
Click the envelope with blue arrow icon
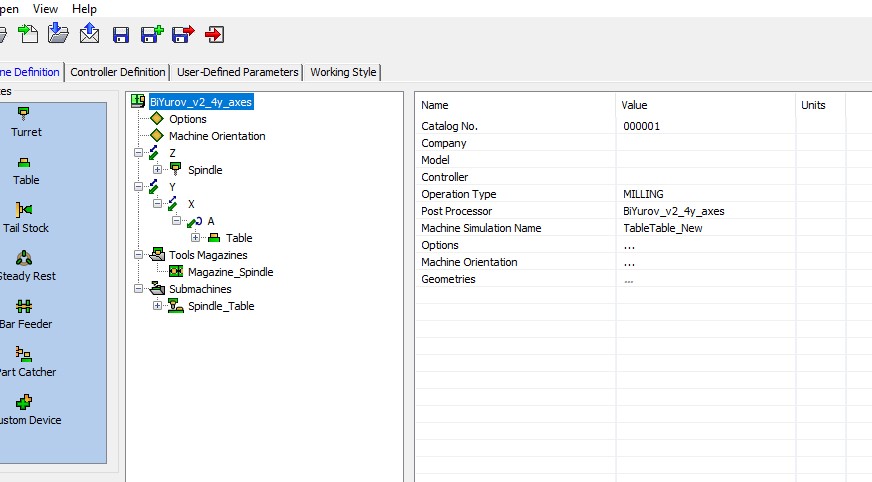click(x=90, y=34)
